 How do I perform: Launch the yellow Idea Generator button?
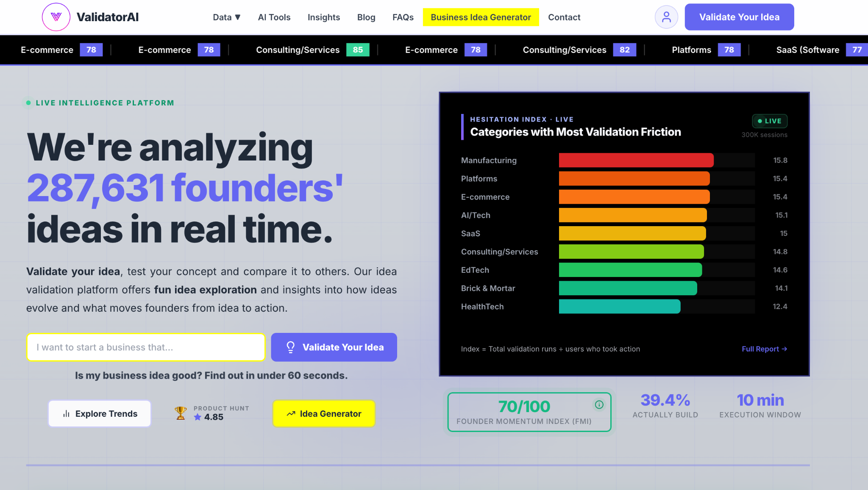pos(324,414)
